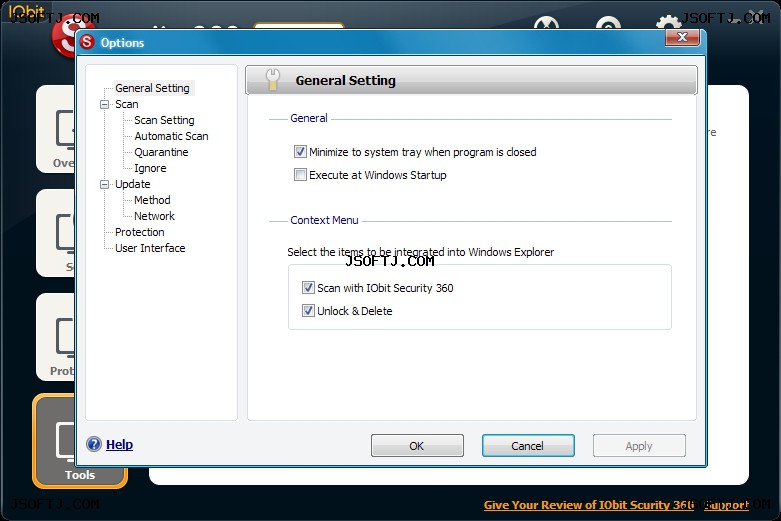Select the Tools tab in the main window sidebar
The width and height of the screenshot is (781, 521).
click(x=80, y=441)
